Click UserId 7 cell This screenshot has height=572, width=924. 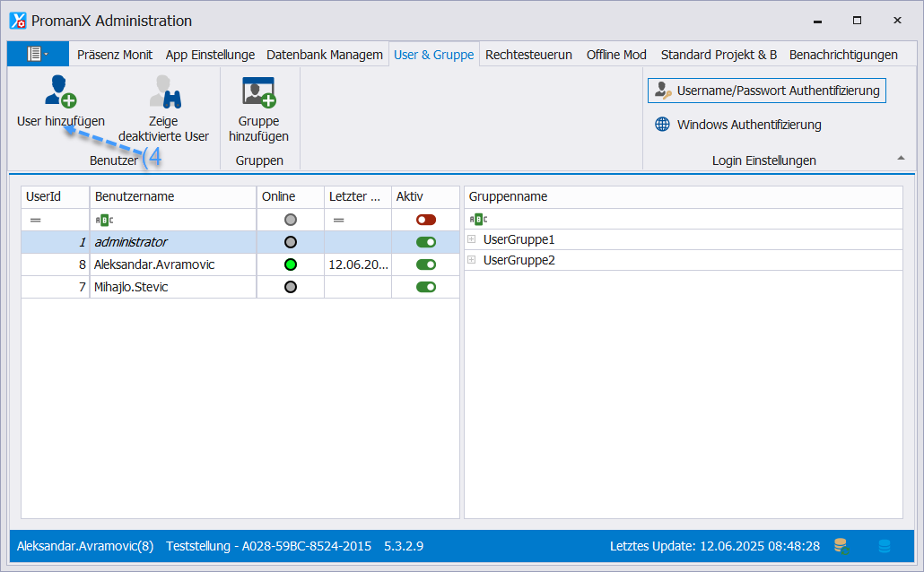pos(56,287)
